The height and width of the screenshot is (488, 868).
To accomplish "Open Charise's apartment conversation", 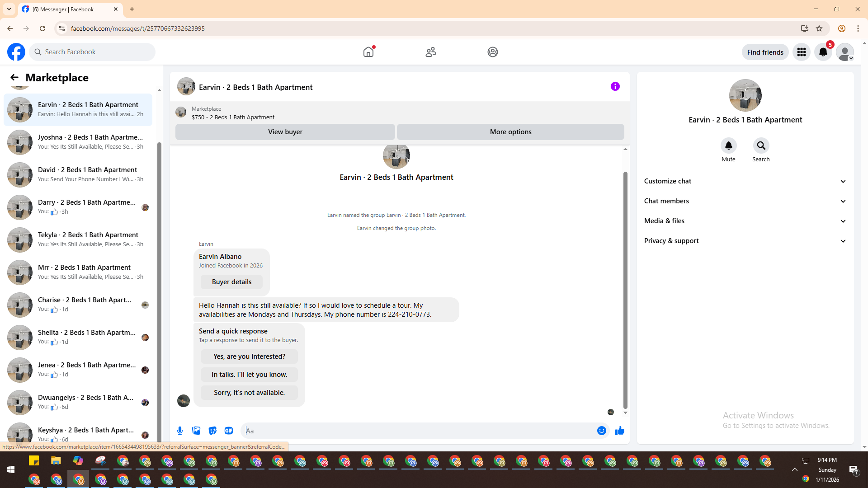I will pos(78,305).
